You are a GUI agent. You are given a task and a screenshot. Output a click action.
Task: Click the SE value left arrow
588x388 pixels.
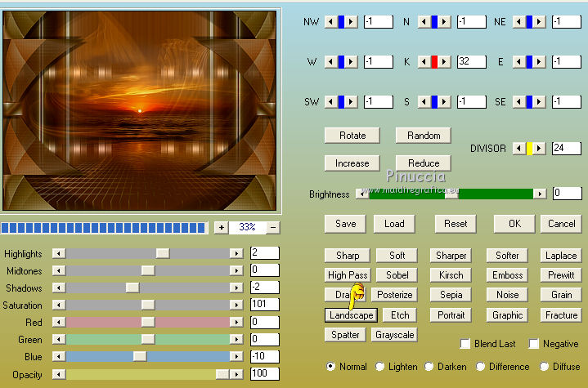pos(518,101)
